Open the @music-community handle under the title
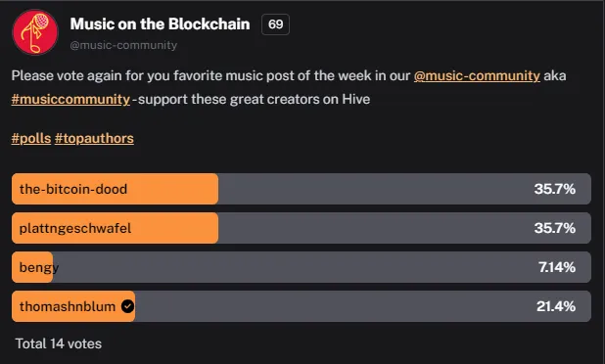 pyautogui.click(x=123, y=45)
